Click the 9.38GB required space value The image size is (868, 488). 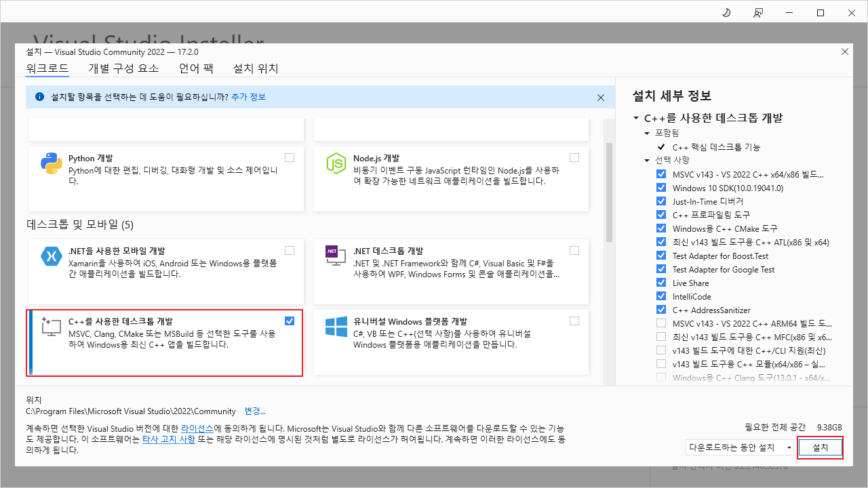(x=829, y=428)
